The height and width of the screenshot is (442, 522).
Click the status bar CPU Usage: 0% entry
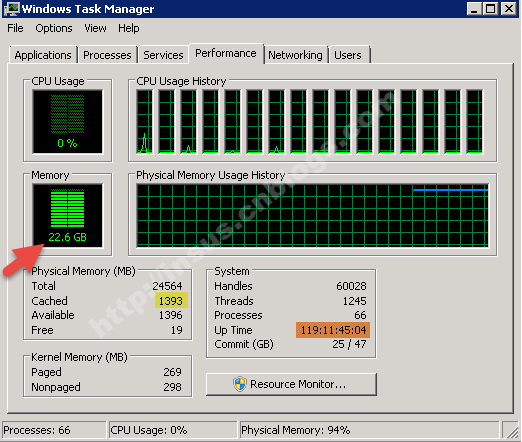pos(173,430)
